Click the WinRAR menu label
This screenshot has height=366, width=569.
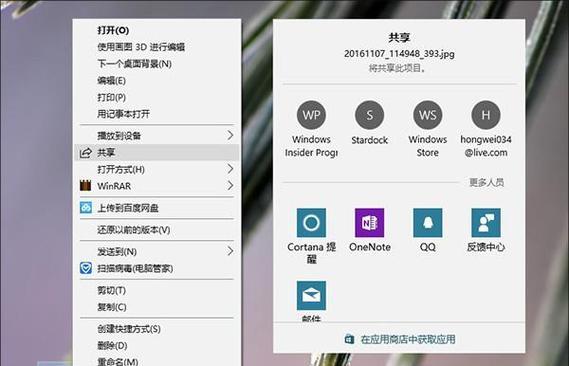(114, 186)
